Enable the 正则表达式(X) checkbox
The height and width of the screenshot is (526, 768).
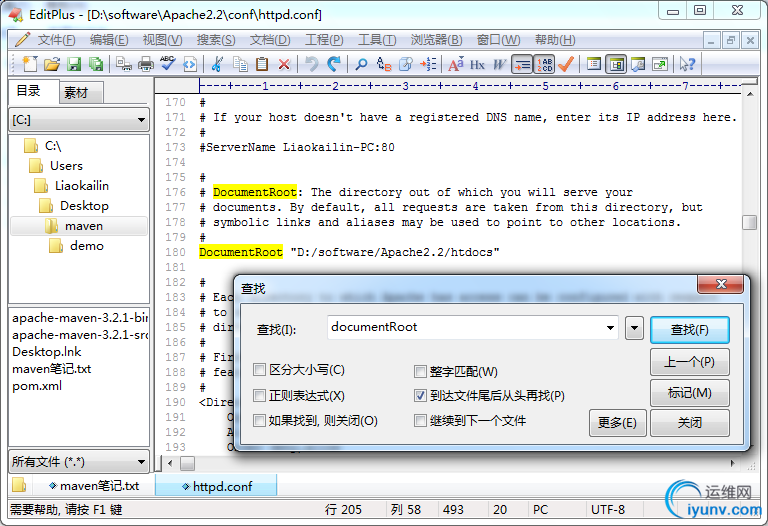(260, 395)
